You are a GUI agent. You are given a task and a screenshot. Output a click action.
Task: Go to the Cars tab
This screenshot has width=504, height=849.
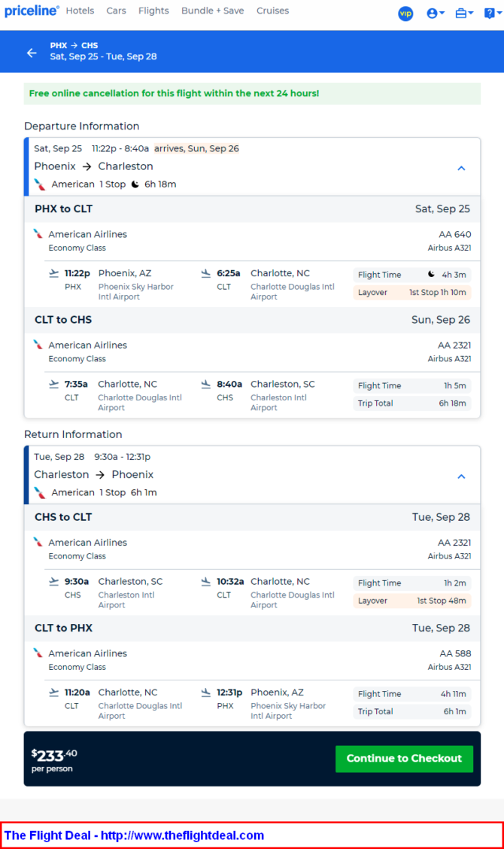pyautogui.click(x=116, y=11)
